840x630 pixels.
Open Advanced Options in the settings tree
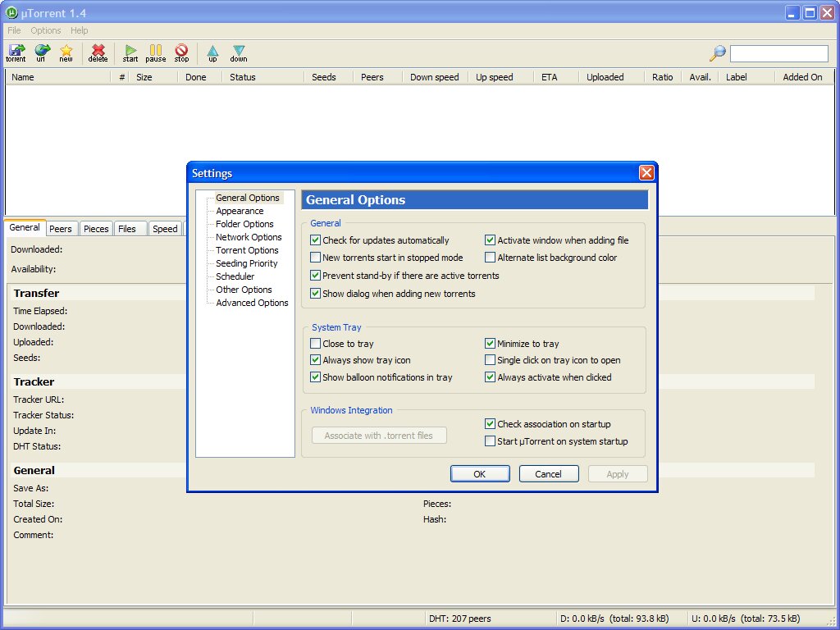tap(252, 303)
